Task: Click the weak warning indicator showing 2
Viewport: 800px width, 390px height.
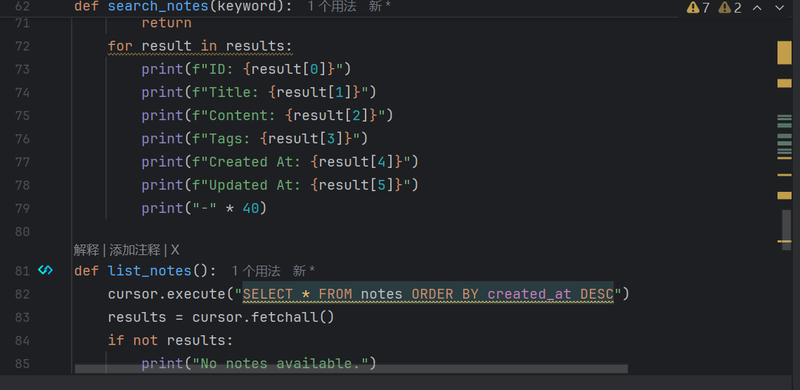Action: tap(730, 8)
